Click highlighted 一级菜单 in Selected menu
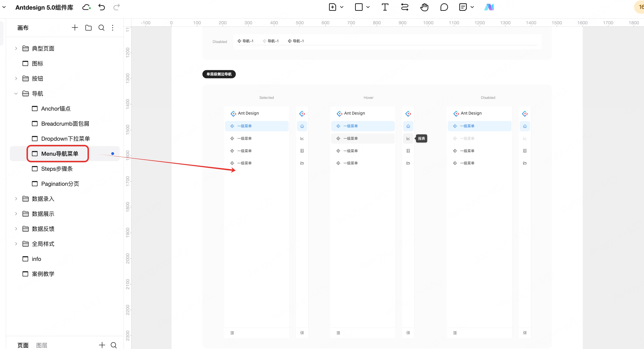644x349 pixels. (257, 126)
